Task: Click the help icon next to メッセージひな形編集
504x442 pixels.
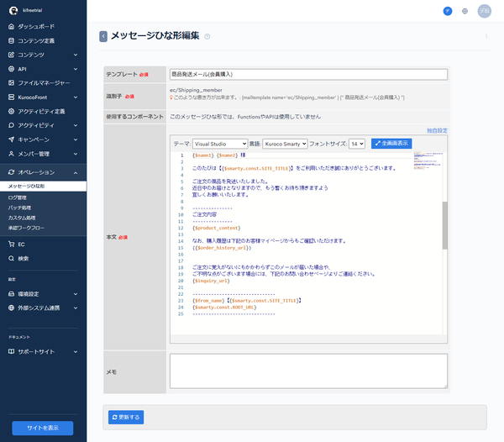Action: (207, 37)
